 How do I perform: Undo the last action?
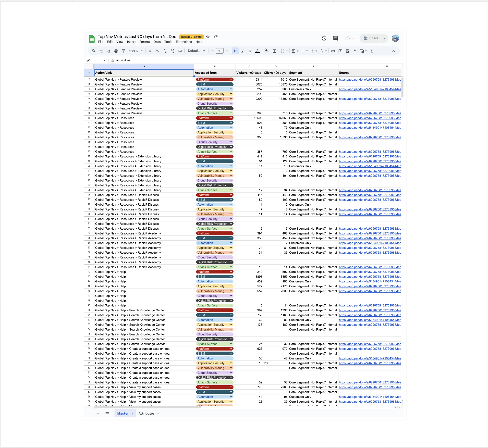(x=102, y=51)
